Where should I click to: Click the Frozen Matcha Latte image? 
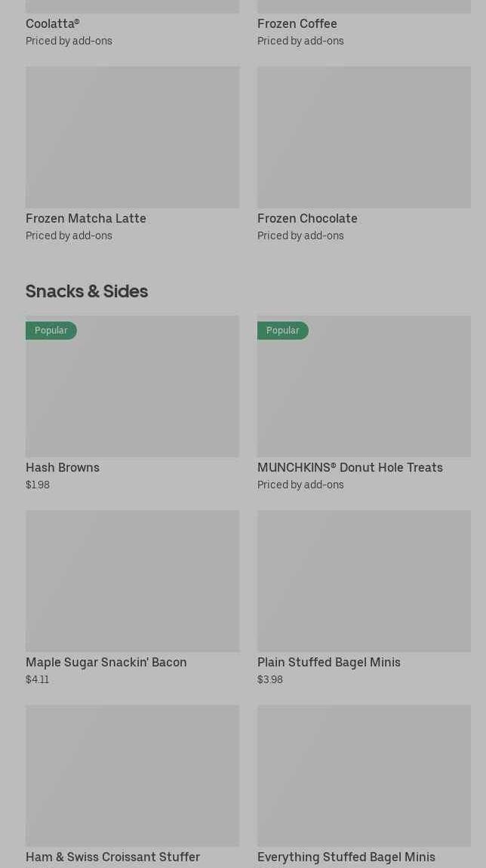point(132,137)
